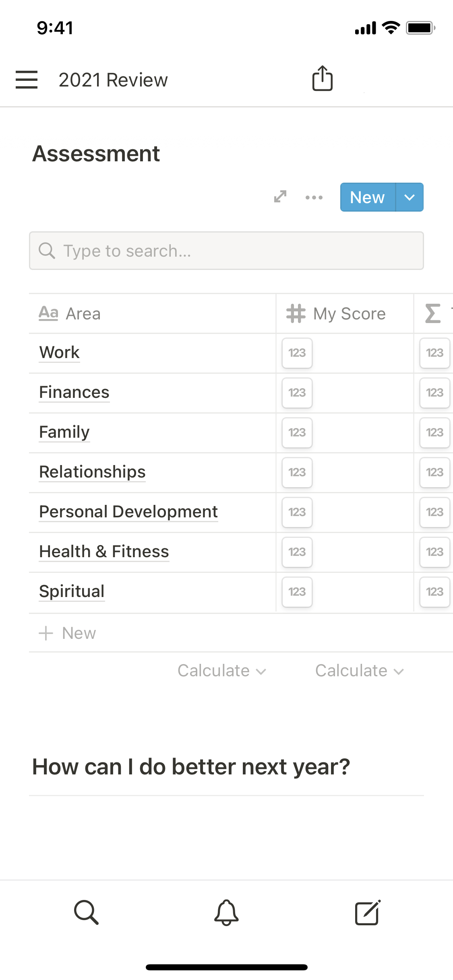Image resolution: width=453 pixels, height=980 pixels.
Task: Expand Calculate under My Score column
Action: pyautogui.click(x=359, y=671)
